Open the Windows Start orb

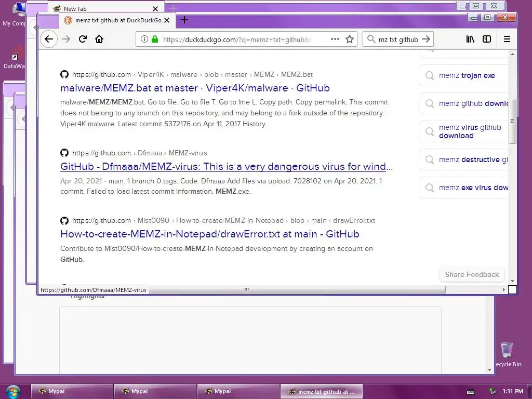coord(13,392)
